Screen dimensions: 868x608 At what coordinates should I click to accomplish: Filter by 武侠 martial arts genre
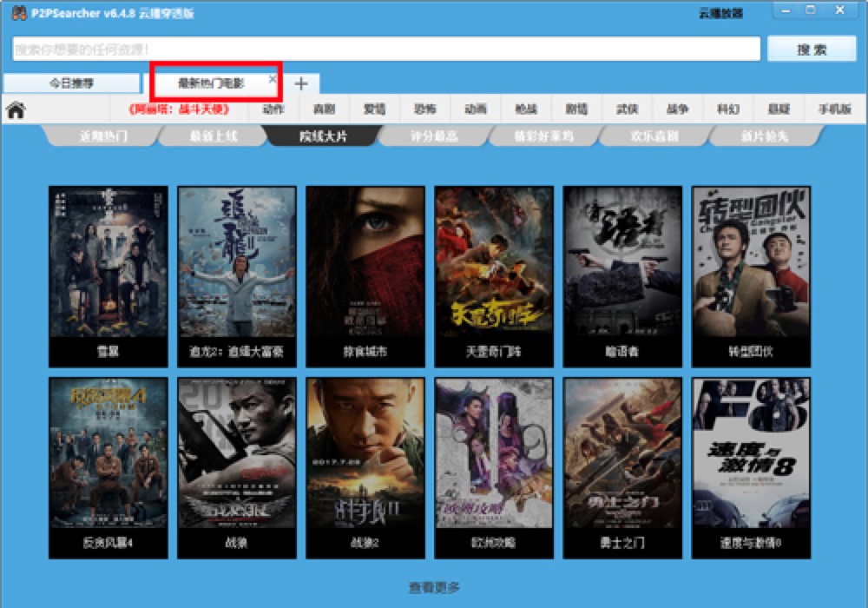(x=627, y=109)
